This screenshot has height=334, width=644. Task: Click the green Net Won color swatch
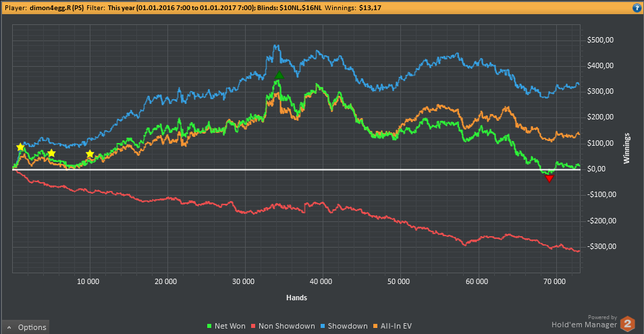coord(209,326)
